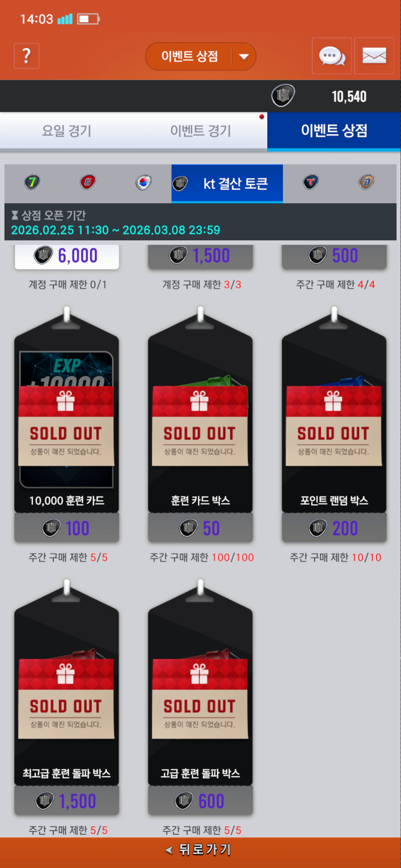This screenshot has height=868, width=401.
Task: Select the navy T token tab
Action: click(310, 183)
